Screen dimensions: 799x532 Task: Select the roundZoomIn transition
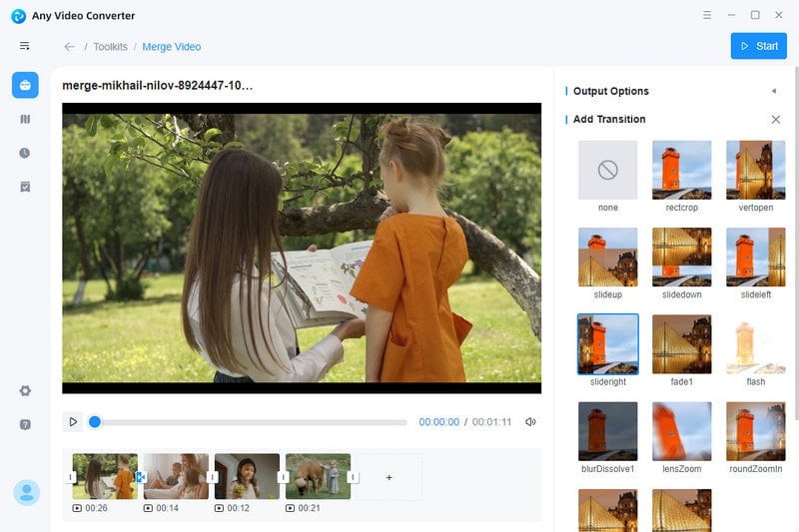pyautogui.click(x=756, y=431)
